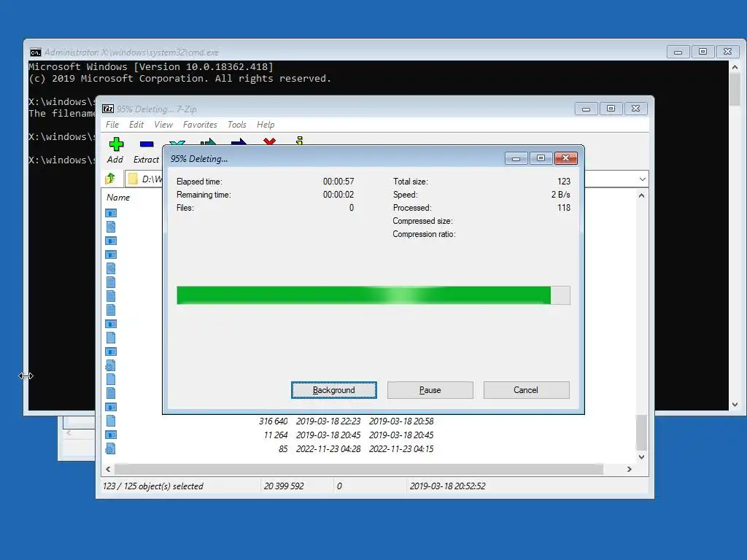The image size is (747, 560).
Task: Click 'Microsoft Windows [Version 10.0.18362.418]' line in cmd
Action: click(151, 66)
